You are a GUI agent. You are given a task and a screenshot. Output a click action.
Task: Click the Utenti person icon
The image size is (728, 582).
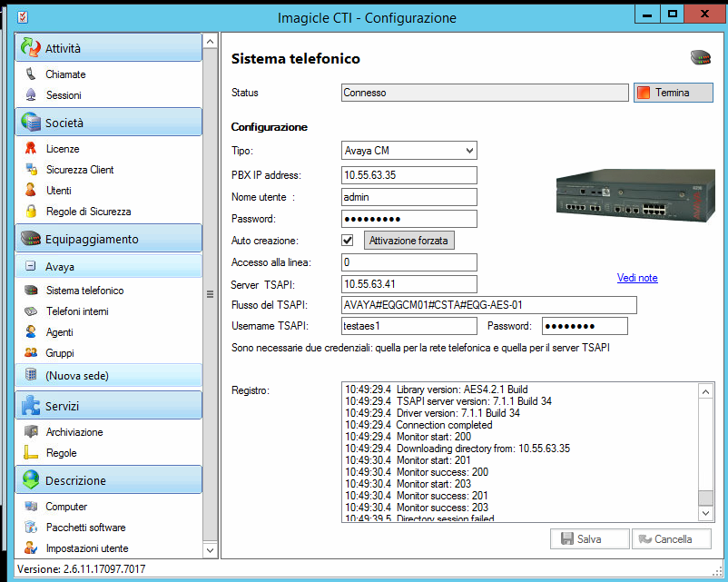[31, 191]
